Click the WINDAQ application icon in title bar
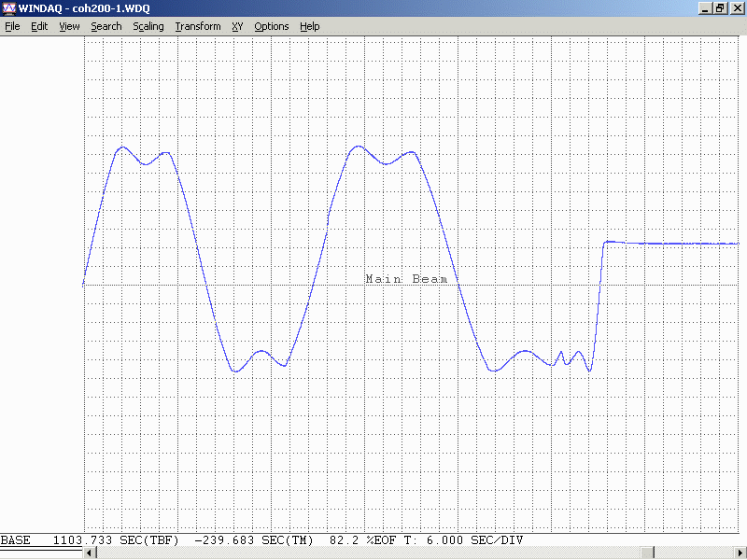 click(x=8, y=8)
